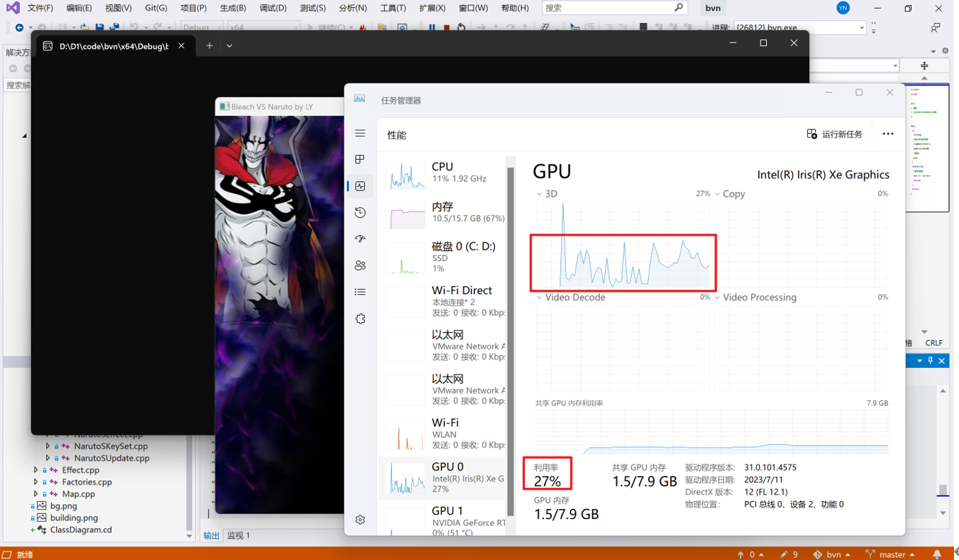Click the three-dots more options in Task Manager
959x560 pixels.
888,134
